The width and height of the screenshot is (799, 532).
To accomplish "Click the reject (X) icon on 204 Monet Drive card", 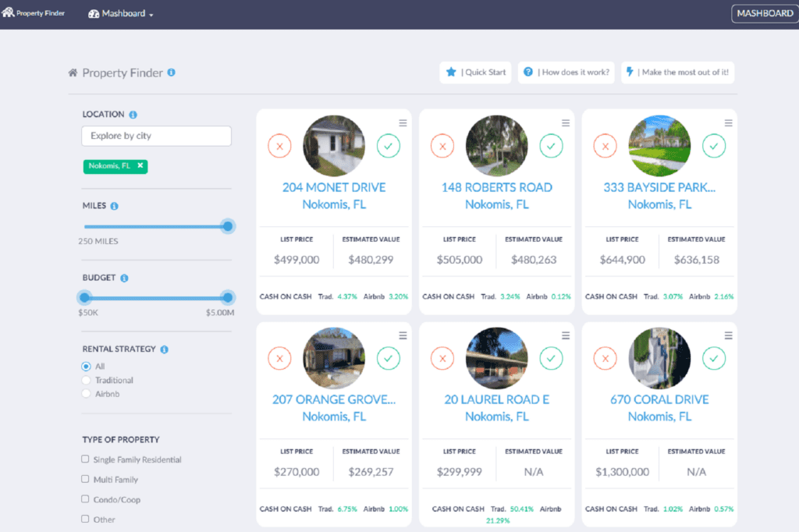I will [279, 145].
